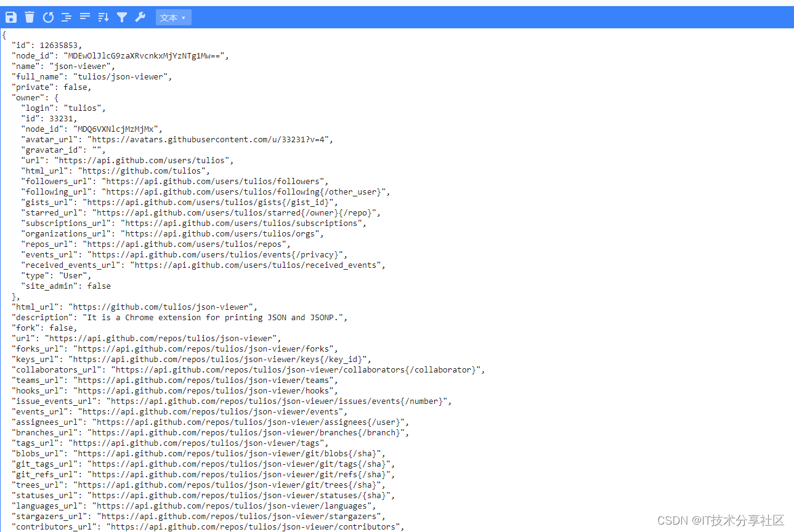Click the "node_id": "MDQ6VXNlcjMzMjMx" line
Screen dimensions: 794x532
click(92, 129)
